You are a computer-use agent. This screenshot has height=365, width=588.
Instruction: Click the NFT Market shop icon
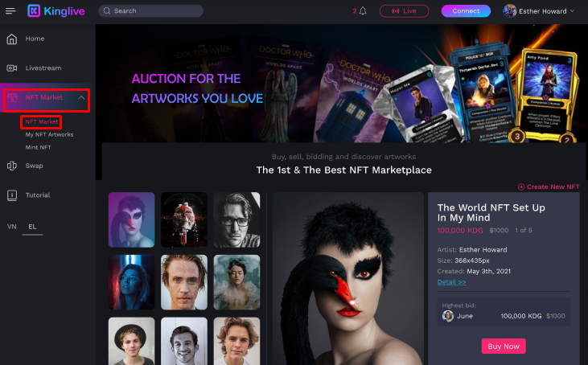pyautogui.click(x=12, y=97)
